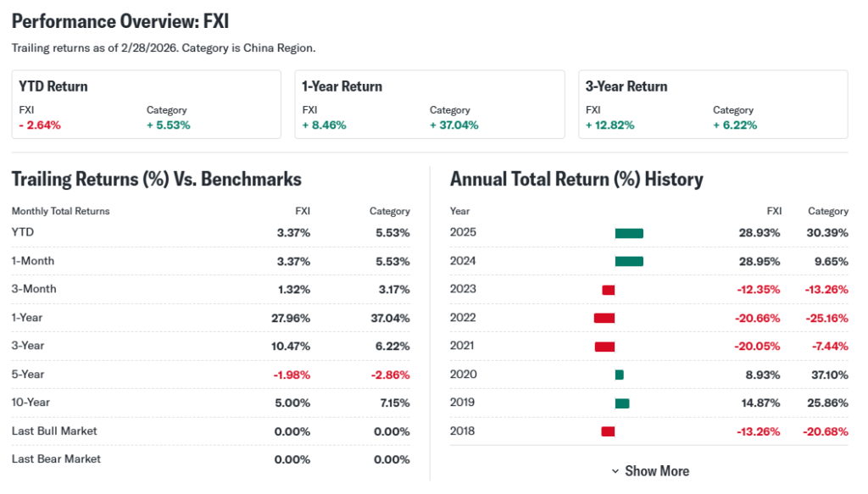Click the Show More text link

pyautogui.click(x=657, y=471)
